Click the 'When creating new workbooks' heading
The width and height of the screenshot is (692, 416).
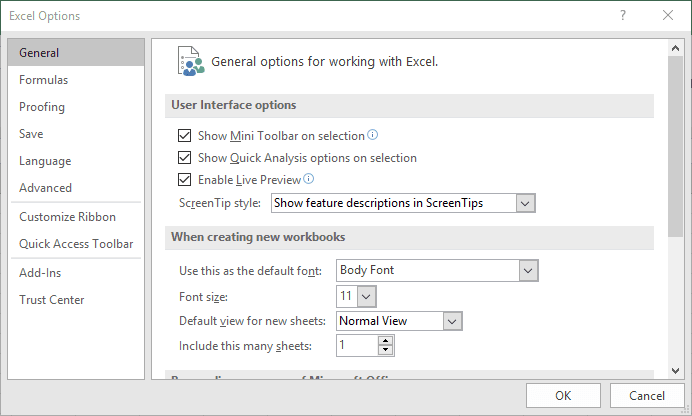258,237
